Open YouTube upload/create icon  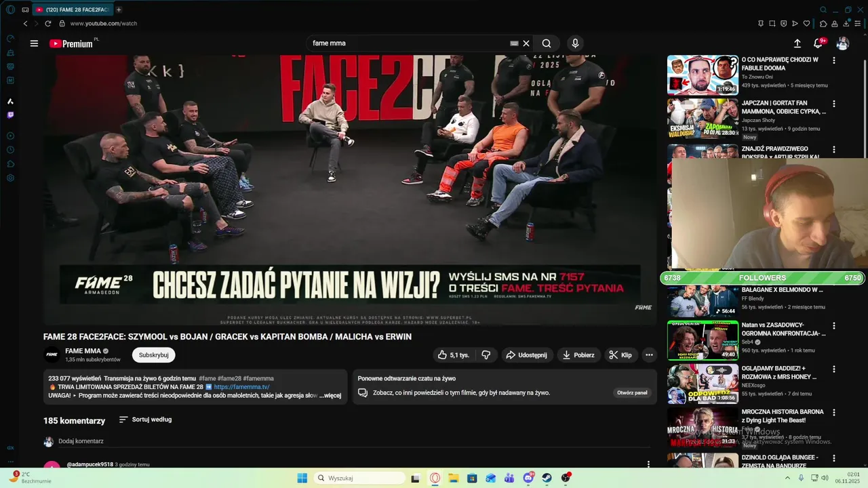(797, 43)
